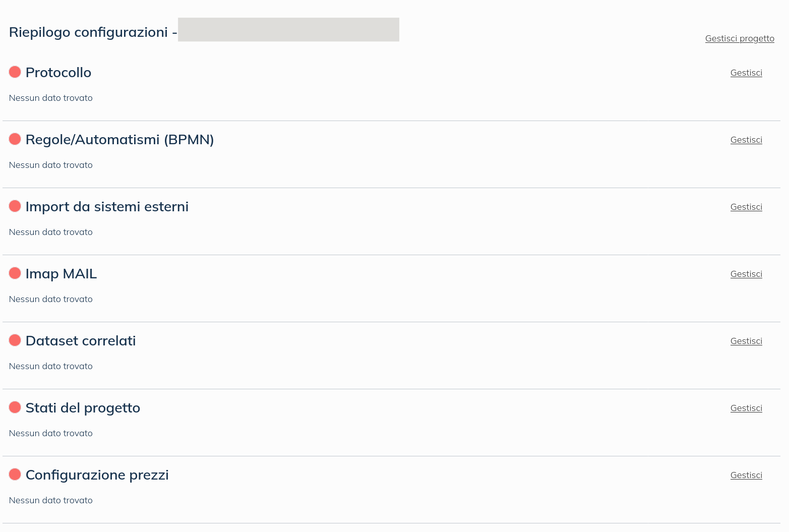
Task: Click the Dataset correlati heading
Action: [81, 341]
